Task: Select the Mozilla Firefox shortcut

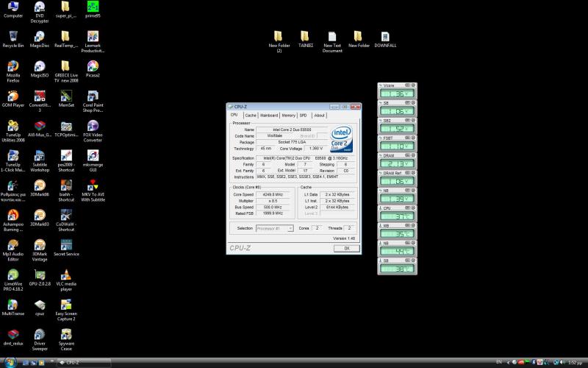Action: point(13,71)
